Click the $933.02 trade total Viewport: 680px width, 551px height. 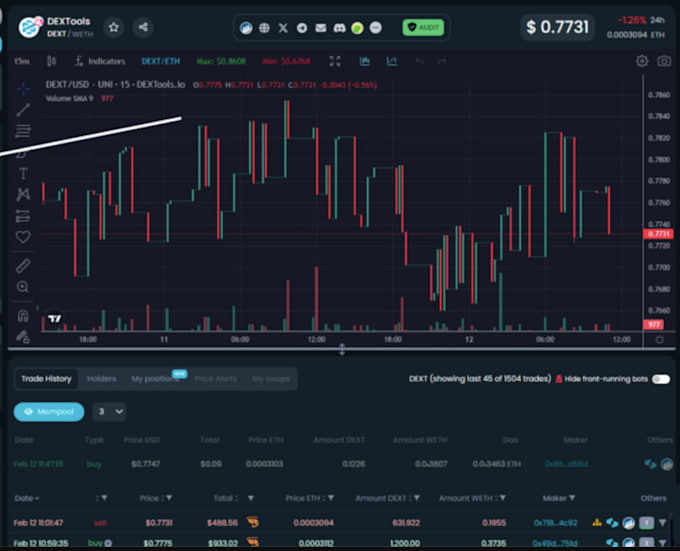pyautogui.click(x=222, y=543)
